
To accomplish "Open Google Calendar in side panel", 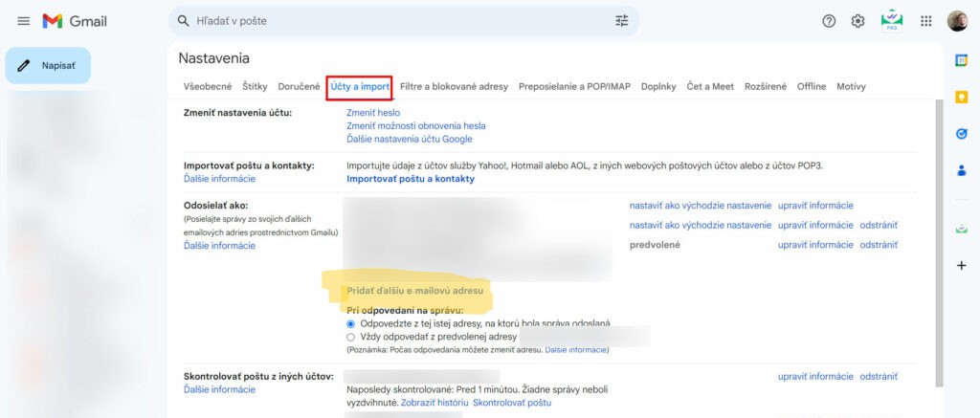I will click(961, 60).
